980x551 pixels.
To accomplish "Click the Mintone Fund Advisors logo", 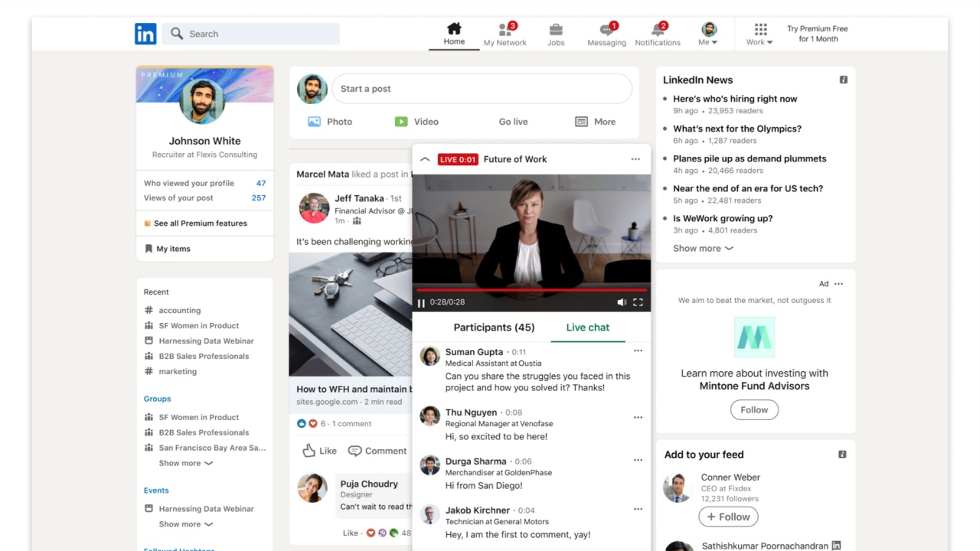I will tap(754, 337).
